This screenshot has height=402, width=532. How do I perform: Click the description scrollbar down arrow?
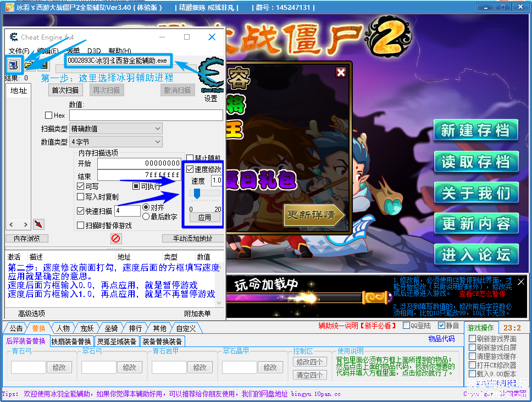pos(219,302)
